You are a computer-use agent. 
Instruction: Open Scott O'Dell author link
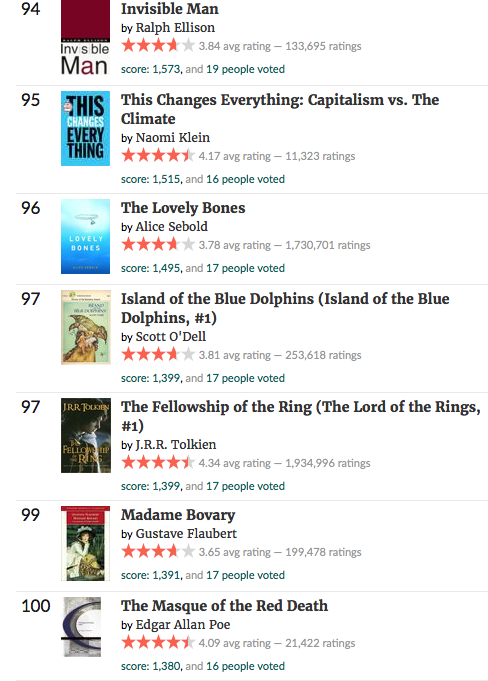point(171,337)
